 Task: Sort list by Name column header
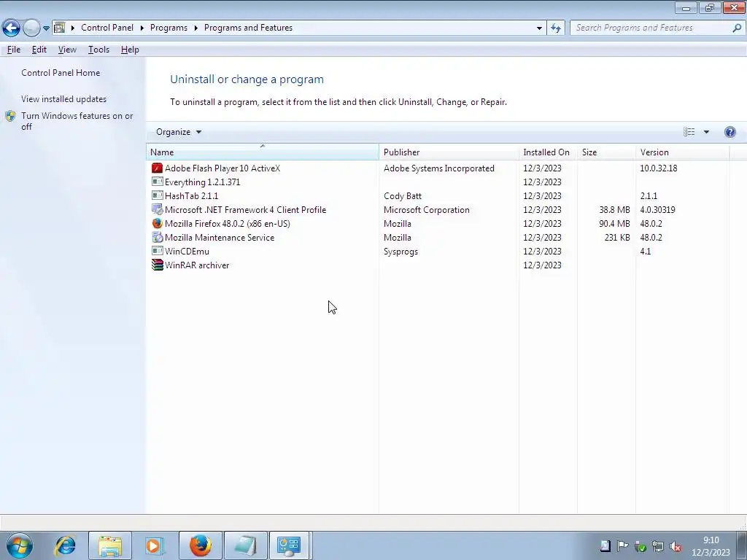[x=263, y=152]
